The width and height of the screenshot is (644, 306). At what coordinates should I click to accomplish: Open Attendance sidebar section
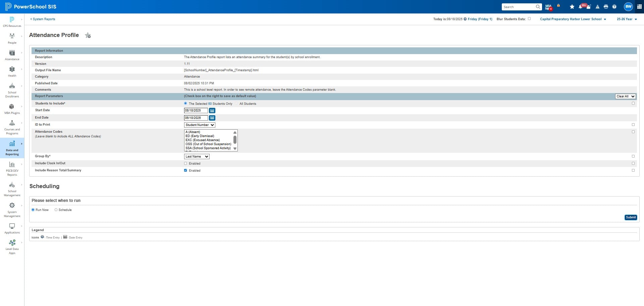12,55
